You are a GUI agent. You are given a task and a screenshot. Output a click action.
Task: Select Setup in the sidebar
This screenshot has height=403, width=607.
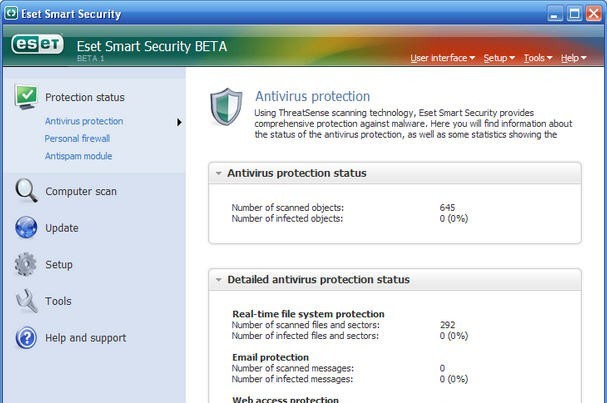pos(59,265)
